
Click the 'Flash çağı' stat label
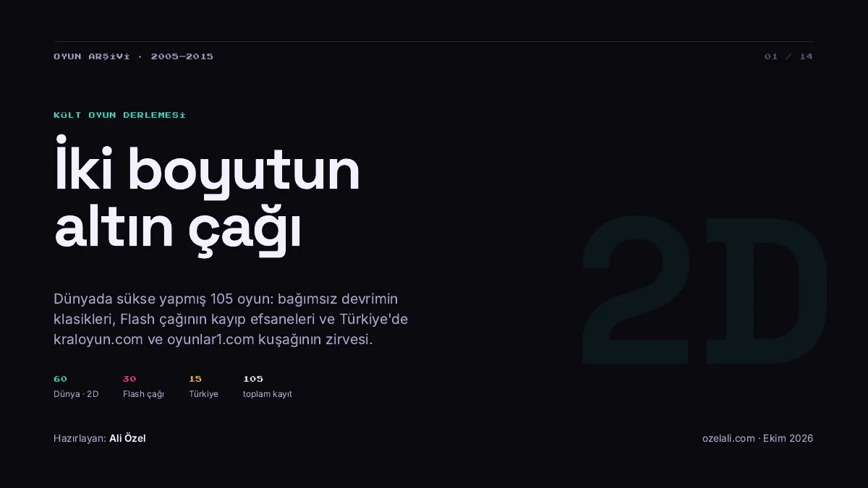(143, 394)
